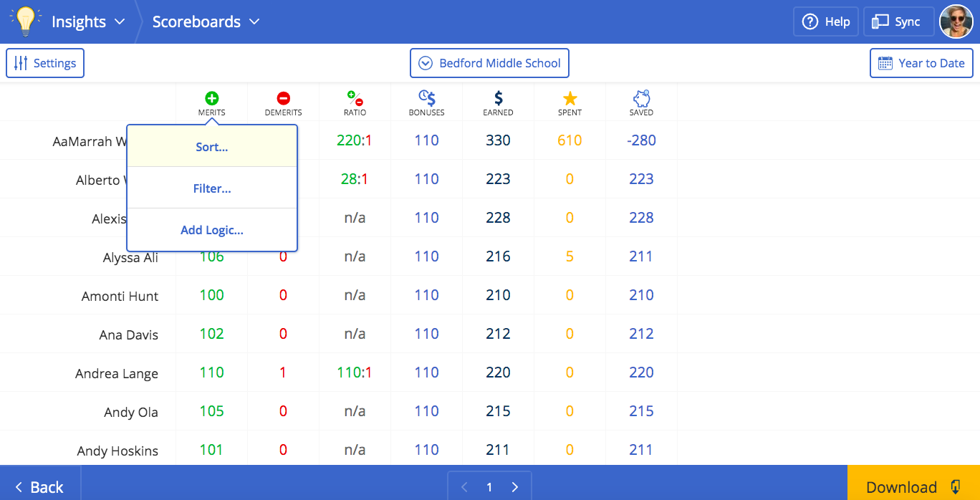Click the lightbulb logo icon
The image size is (980, 500).
(26, 21)
